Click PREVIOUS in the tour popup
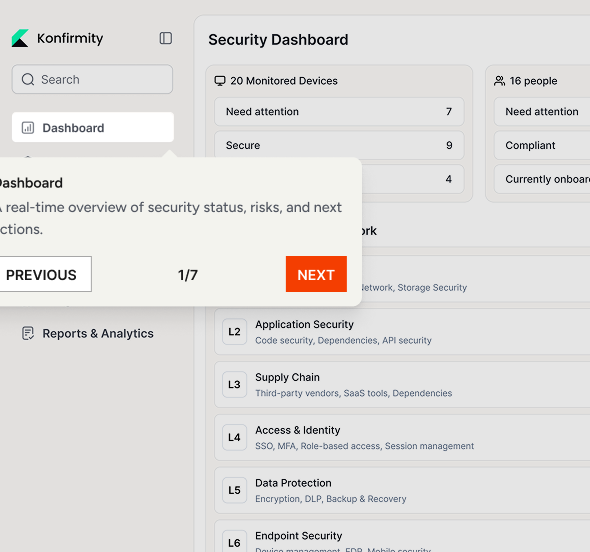Image resolution: width=590 pixels, height=552 pixels. [41, 274]
